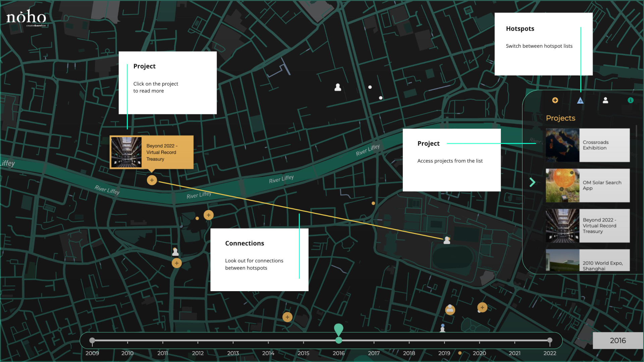Collapse the Projects side panel with chevron
The image size is (644, 362).
pyautogui.click(x=532, y=182)
